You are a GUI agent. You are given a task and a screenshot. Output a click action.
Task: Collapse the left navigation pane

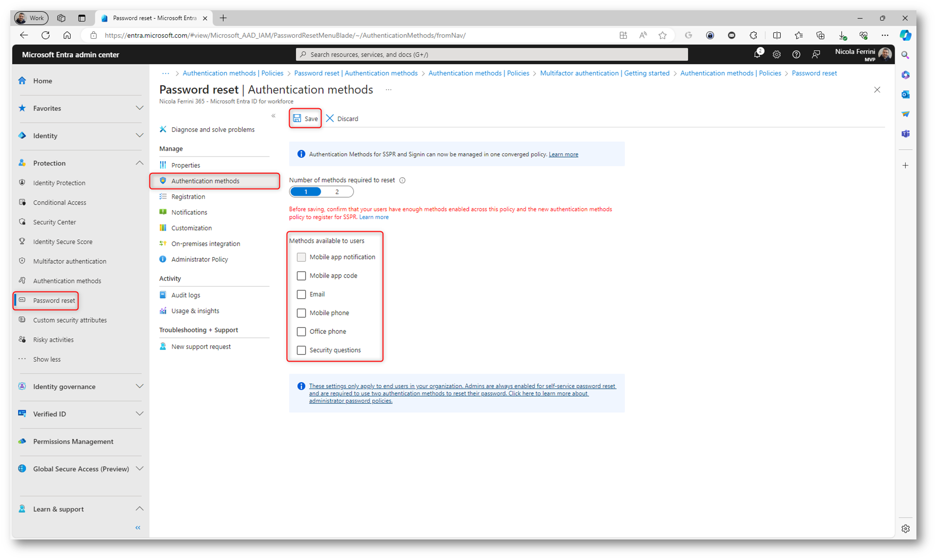[x=138, y=528]
